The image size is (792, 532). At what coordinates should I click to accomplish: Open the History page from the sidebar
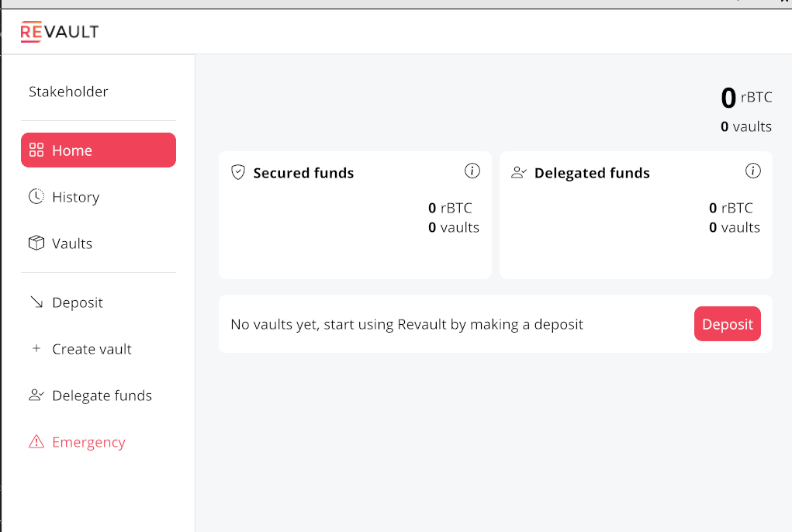75,196
